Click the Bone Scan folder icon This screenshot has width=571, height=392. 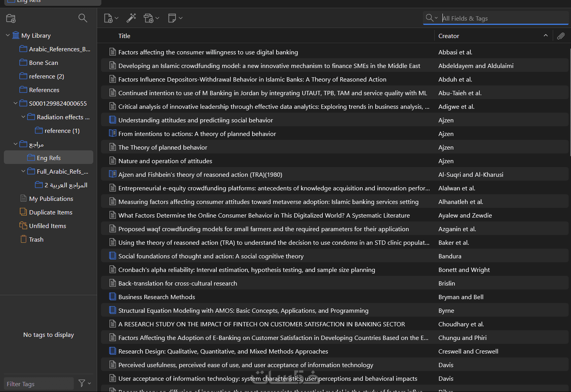click(23, 63)
